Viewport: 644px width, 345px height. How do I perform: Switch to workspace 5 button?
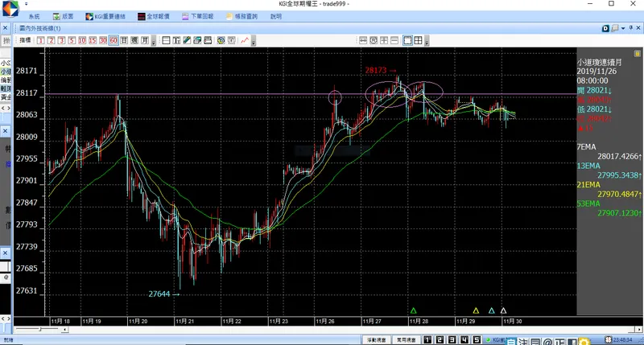(477, 339)
